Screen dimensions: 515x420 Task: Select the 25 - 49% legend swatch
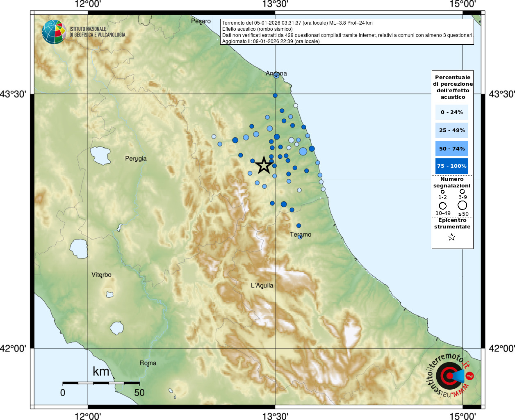tap(452, 130)
